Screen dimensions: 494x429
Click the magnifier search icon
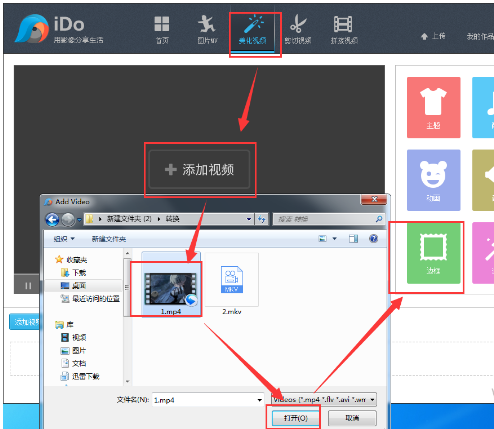pos(379,219)
